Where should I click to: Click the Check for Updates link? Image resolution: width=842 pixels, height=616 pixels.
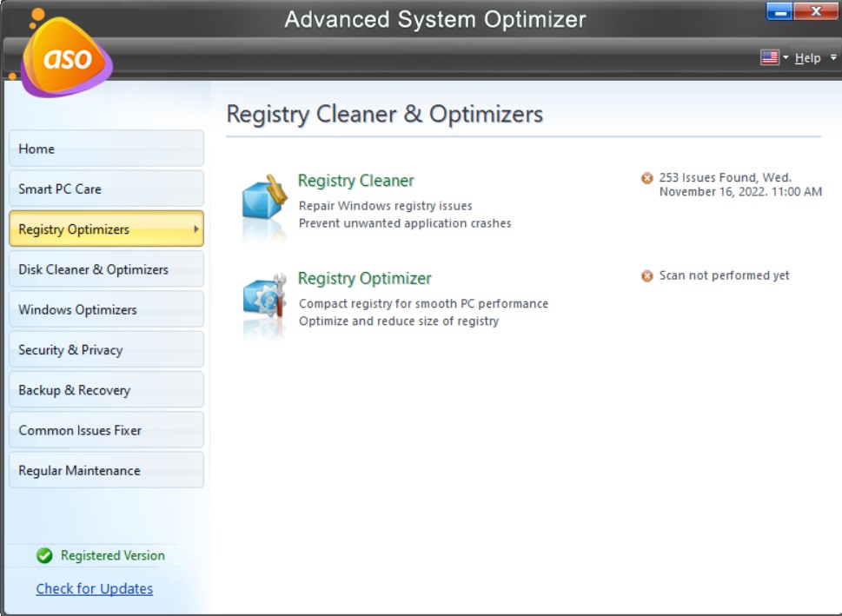95,588
